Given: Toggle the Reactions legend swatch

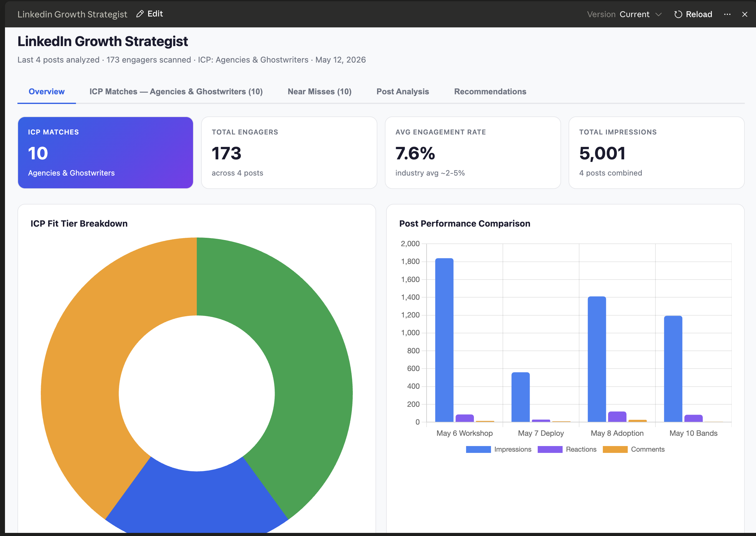Looking at the screenshot, I should coord(550,449).
